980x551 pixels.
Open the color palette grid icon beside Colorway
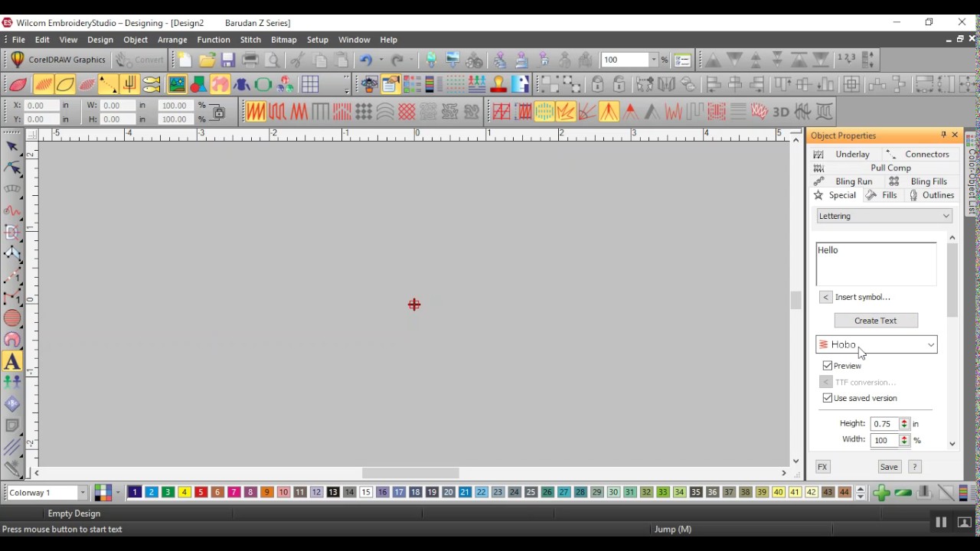[x=103, y=493]
